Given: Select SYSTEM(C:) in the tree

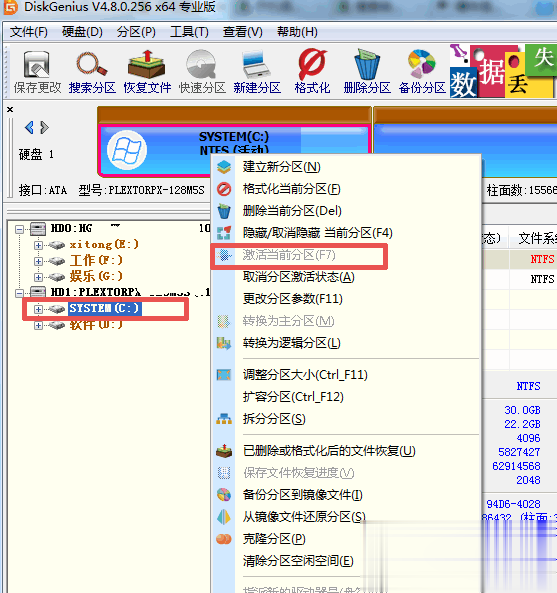Looking at the screenshot, I should coord(104,308).
